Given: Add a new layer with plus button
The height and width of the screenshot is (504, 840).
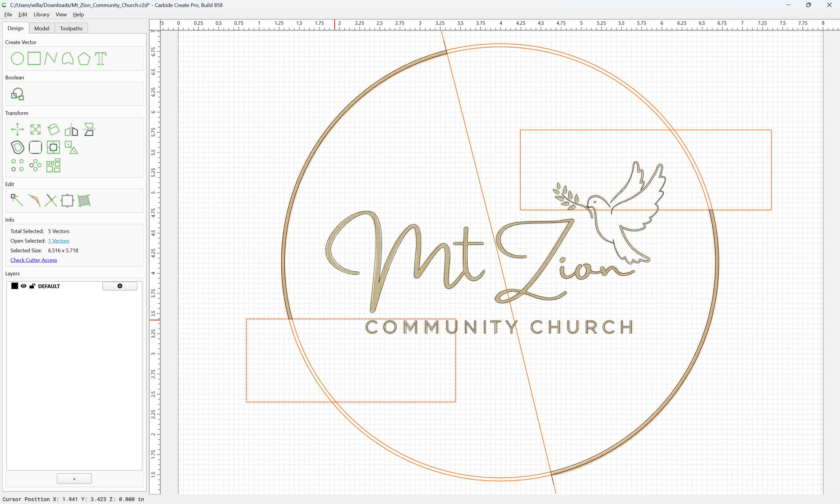Looking at the screenshot, I should (x=74, y=479).
